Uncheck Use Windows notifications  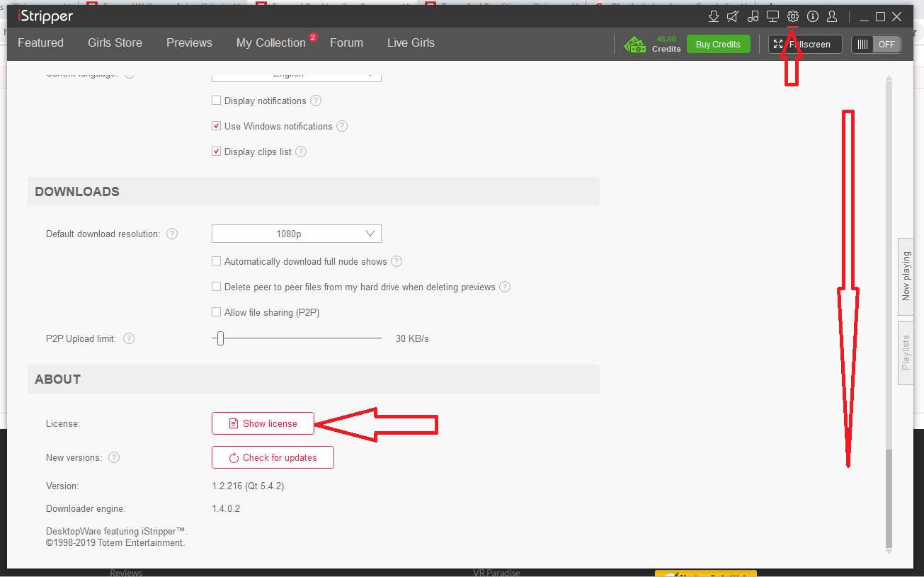click(217, 126)
